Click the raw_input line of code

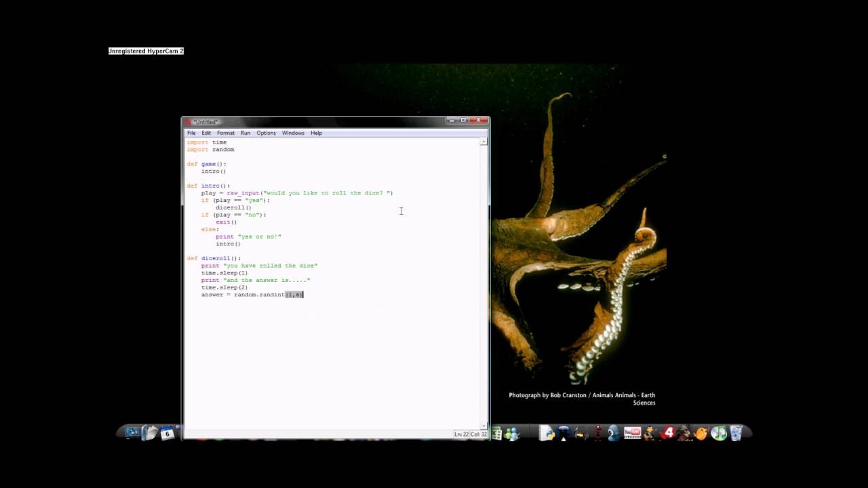click(297, 193)
